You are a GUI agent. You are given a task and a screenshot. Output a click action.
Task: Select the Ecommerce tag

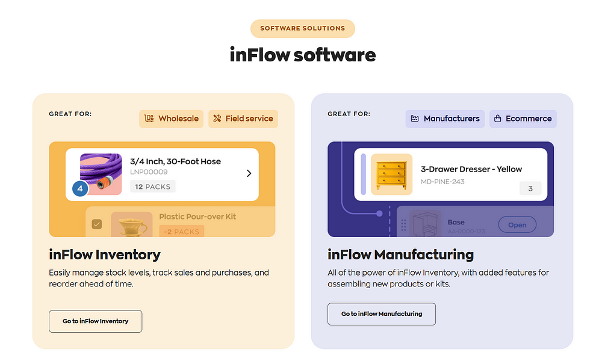point(523,119)
